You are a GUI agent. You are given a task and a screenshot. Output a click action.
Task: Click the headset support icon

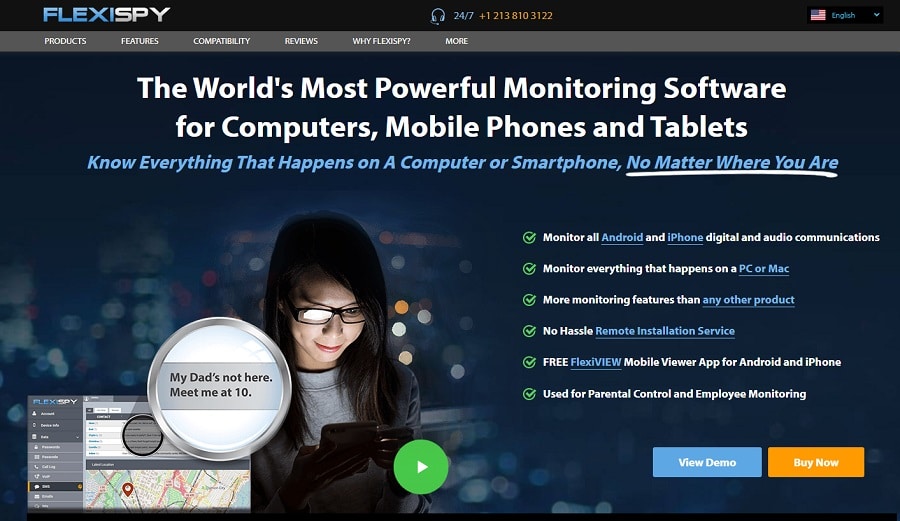(438, 15)
